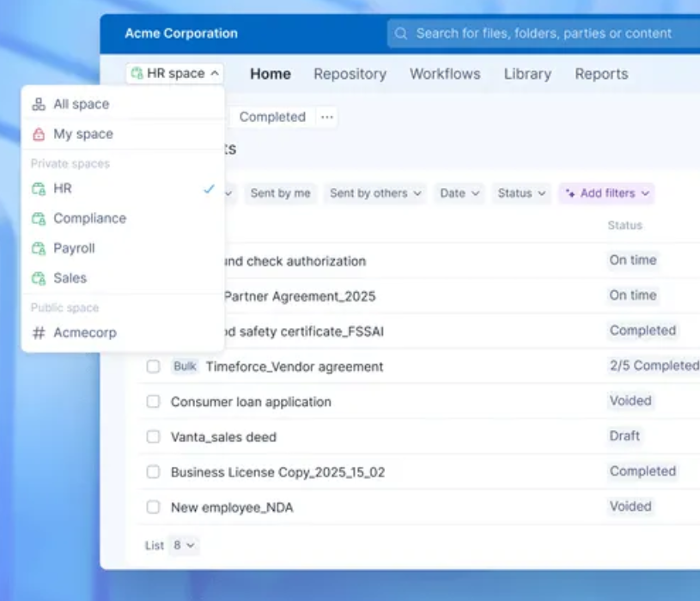This screenshot has width=700, height=601.
Task: Click the search magnifier icon
Action: coord(401,33)
